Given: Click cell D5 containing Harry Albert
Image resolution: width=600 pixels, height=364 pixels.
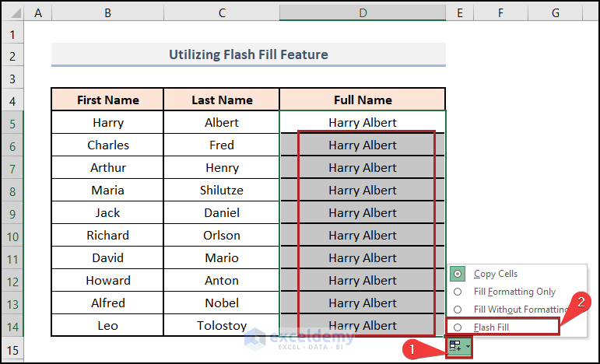Looking at the screenshot, I should click(x=362, y=122).
